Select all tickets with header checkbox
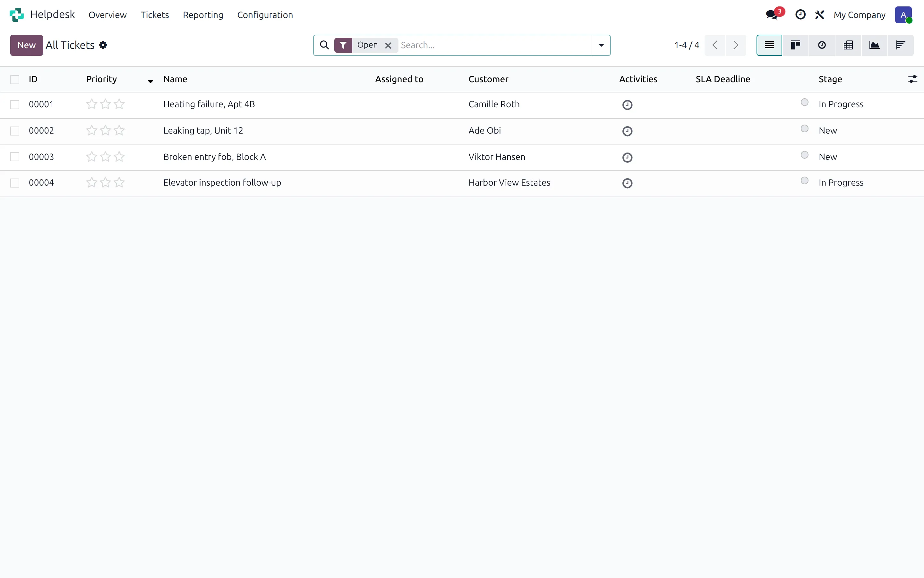 [15, 80]
